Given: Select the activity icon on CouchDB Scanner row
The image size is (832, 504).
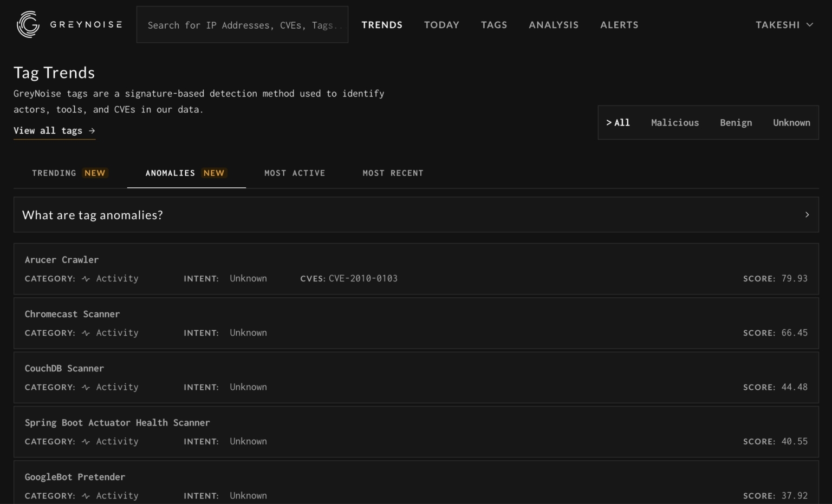Looking at the screenshot, I should [x=86, y=387].
